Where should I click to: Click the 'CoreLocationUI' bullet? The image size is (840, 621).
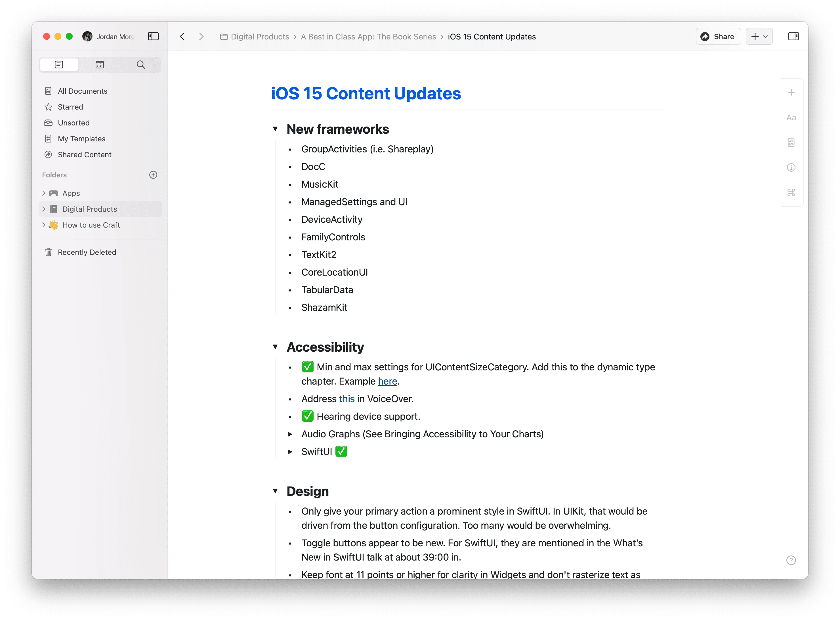click(x=334, y=272)
